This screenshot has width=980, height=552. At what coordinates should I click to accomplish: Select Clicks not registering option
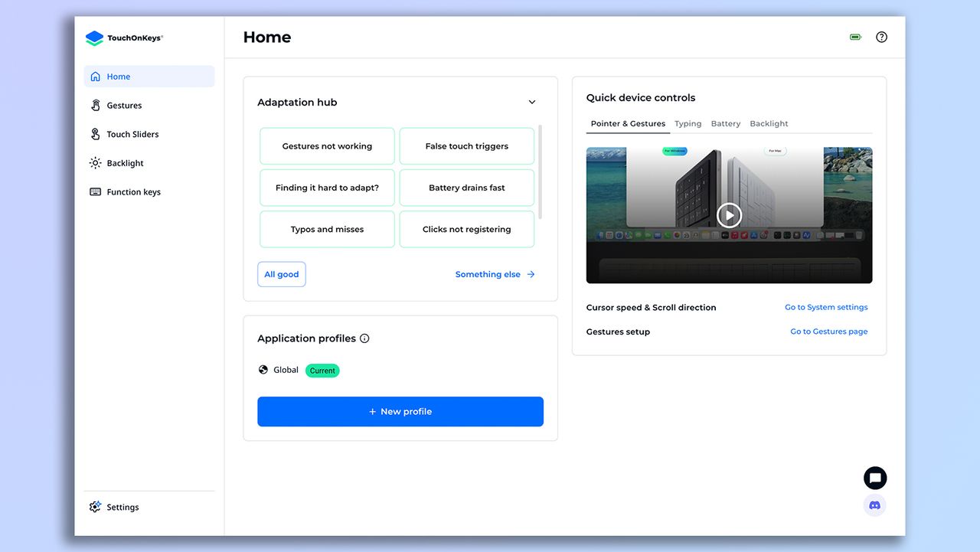pos(467,229)
